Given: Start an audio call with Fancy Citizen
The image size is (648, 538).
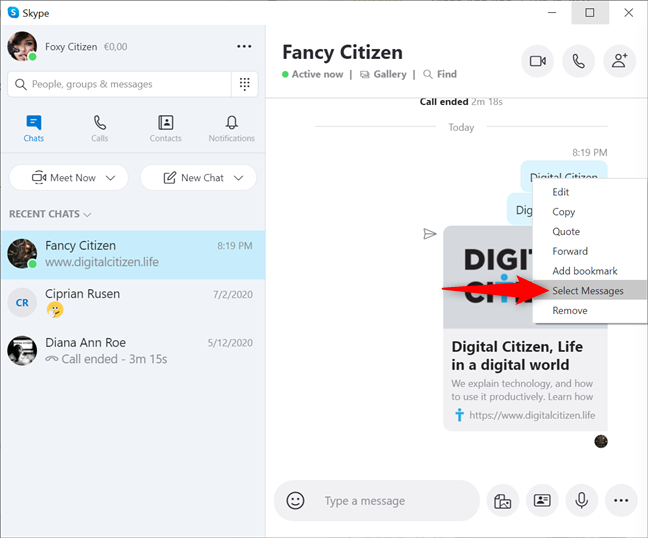Looking at the screenshot, I should 578,61.
